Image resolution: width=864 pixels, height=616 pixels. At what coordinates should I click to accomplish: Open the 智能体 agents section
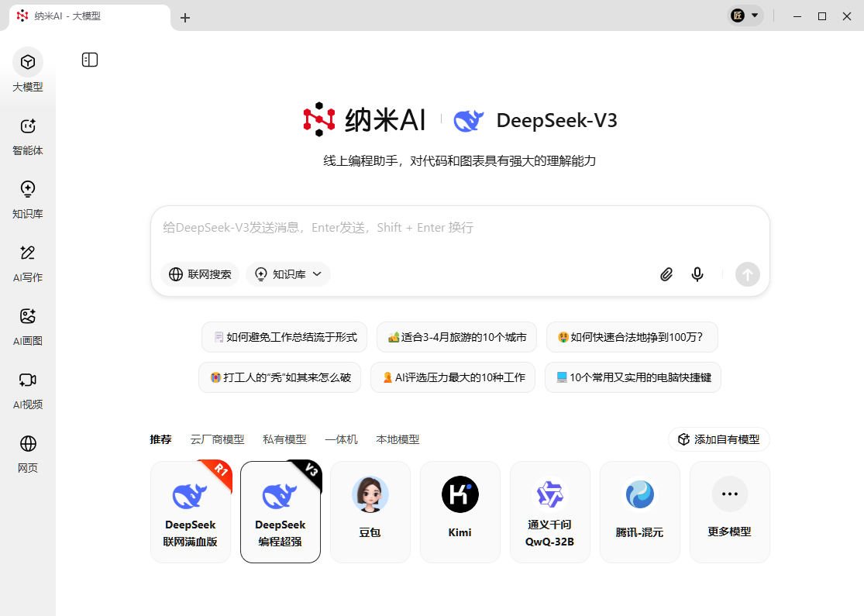tap(28, 136)
